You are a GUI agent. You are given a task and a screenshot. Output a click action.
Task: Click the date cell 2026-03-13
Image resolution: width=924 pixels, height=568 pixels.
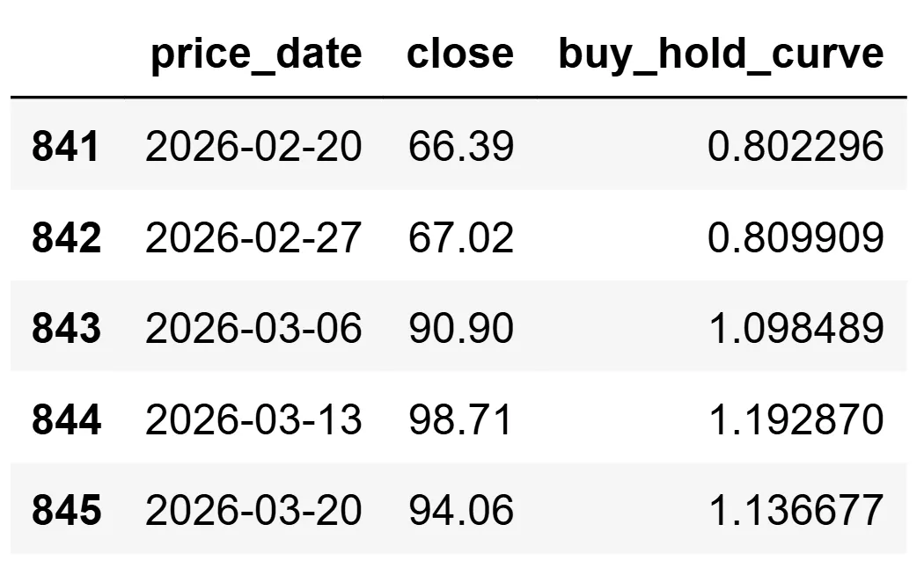253,419
